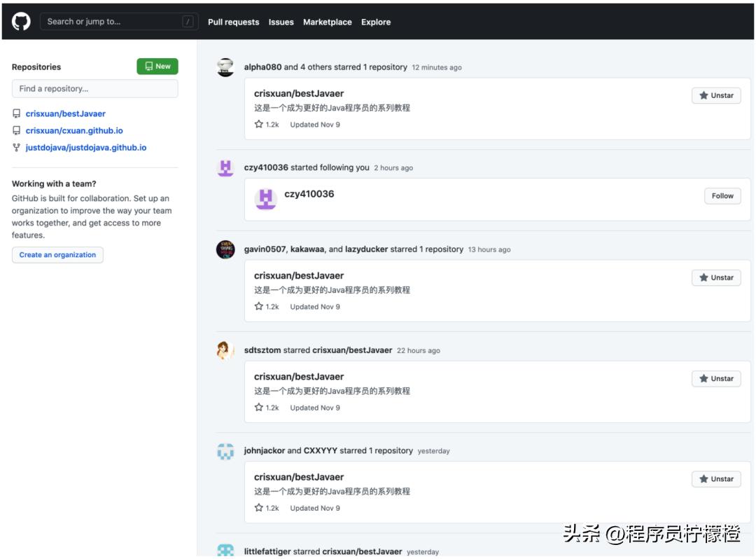Toggle Unstar in johnjackor's activity card
The height and width of the screenshot is (559, 756).
[x=716, y=479]
